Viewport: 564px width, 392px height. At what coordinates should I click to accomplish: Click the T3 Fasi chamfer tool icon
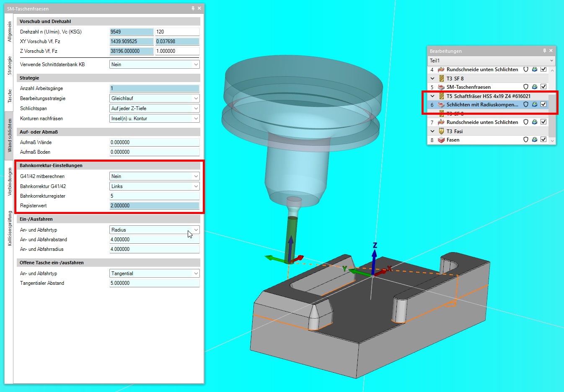coord(442,131)
